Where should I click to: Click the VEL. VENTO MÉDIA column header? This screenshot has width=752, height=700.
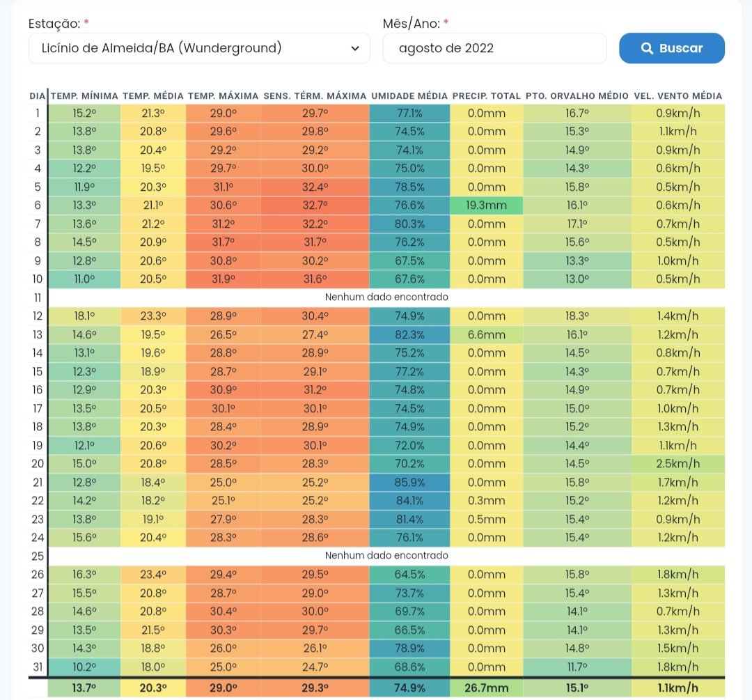coord(677,96)
